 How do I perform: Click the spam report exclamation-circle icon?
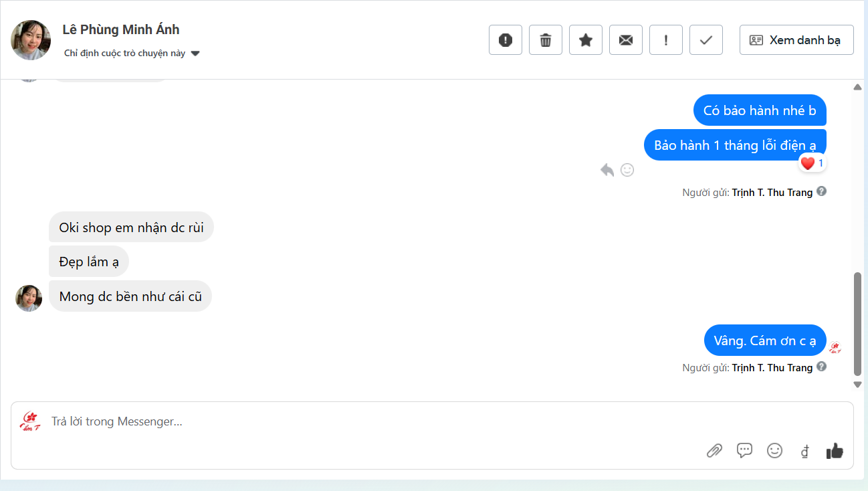click(x=506, y=40)
